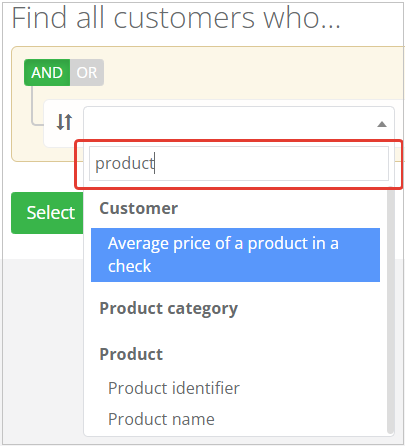Click the Customer group header
The height and width of the screenshot is (446, 405).
point(138,209)
